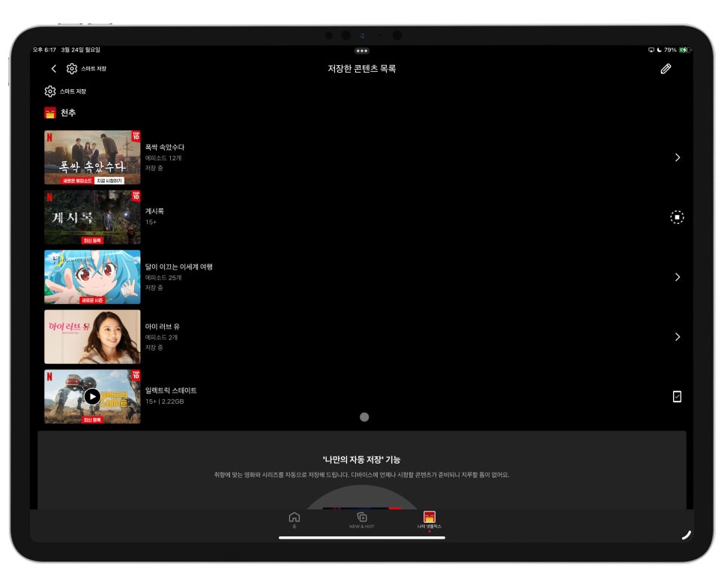
Task: Tap the 일렉트릭 스테이트 title text
Action: 171,390
